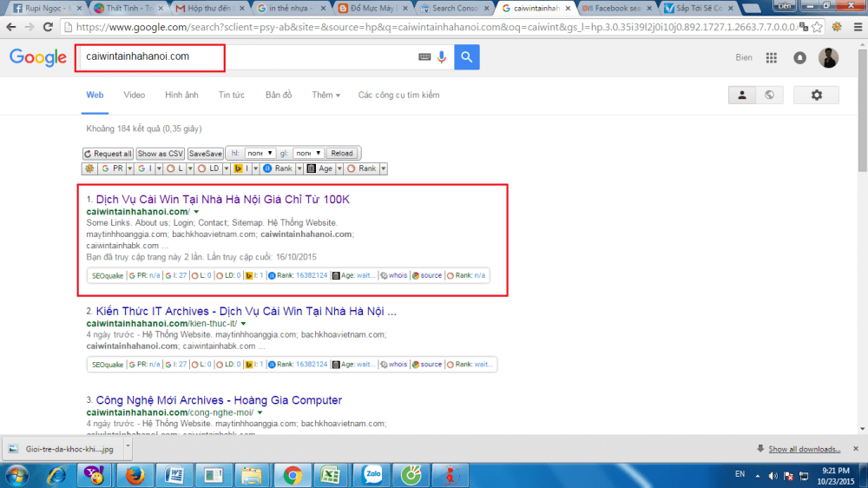Bookmark this page with the star
Viewport: 868px width, 488px height.
[817, 27]
